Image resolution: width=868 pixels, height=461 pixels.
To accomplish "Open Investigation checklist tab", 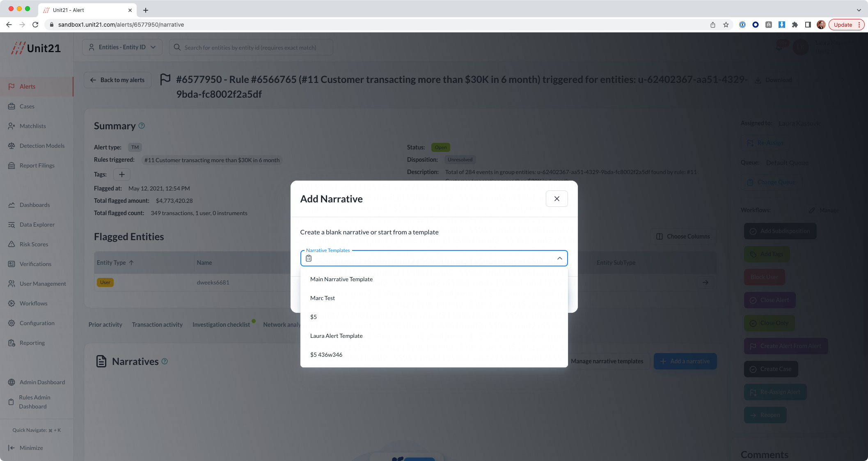I will (x=221, y=325).
